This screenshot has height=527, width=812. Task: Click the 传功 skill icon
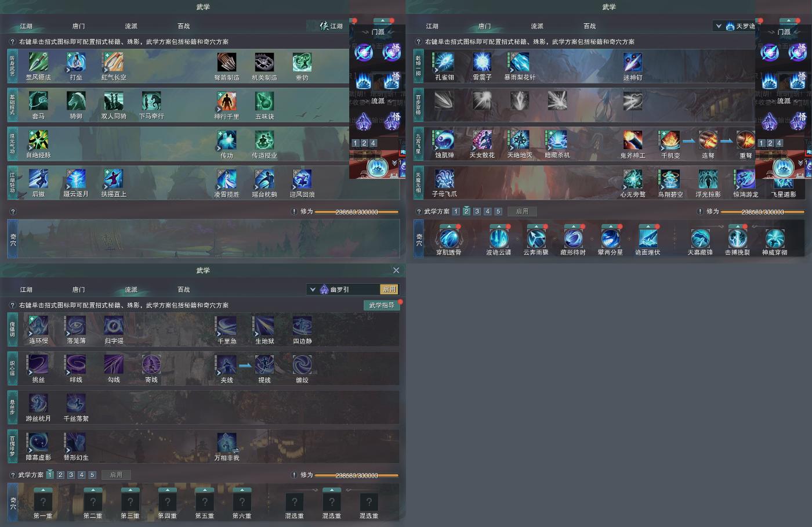point(227,140)
